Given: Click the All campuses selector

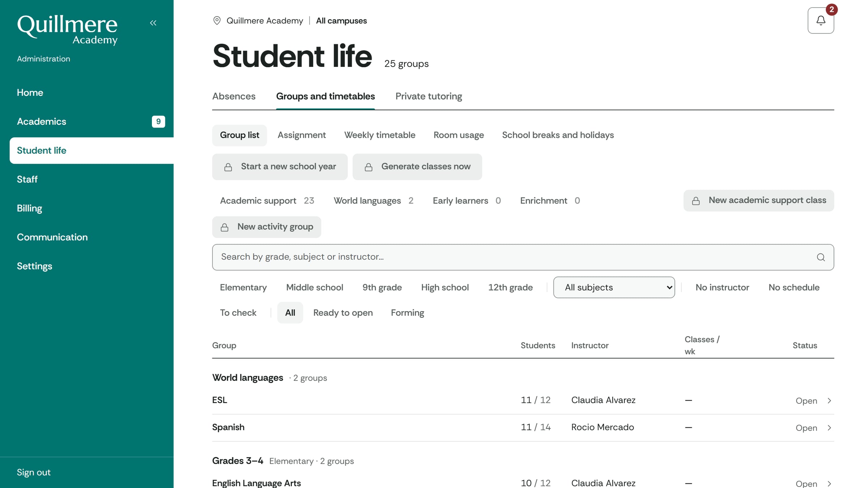Looking at the screenshot, I should point(341,21).
